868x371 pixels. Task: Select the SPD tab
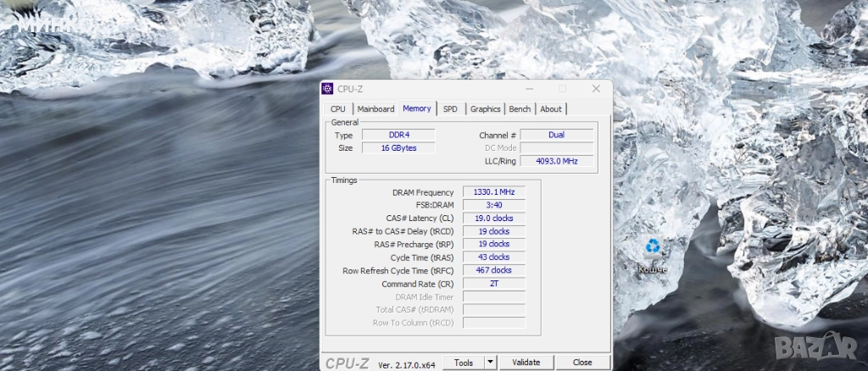point(450,109)
